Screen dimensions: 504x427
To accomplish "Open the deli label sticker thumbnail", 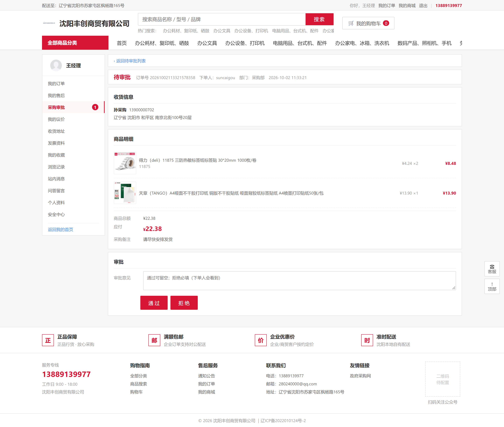I will (x=125, y=163).
